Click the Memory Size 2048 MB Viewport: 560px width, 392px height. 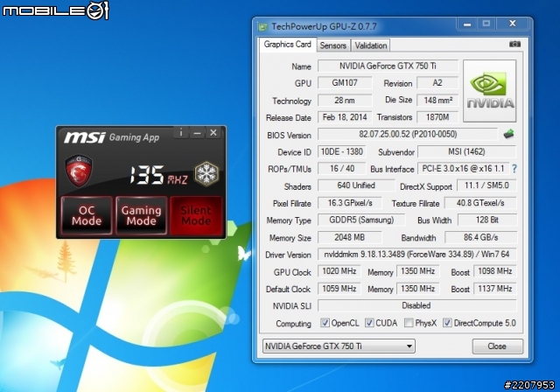point(350,237)
